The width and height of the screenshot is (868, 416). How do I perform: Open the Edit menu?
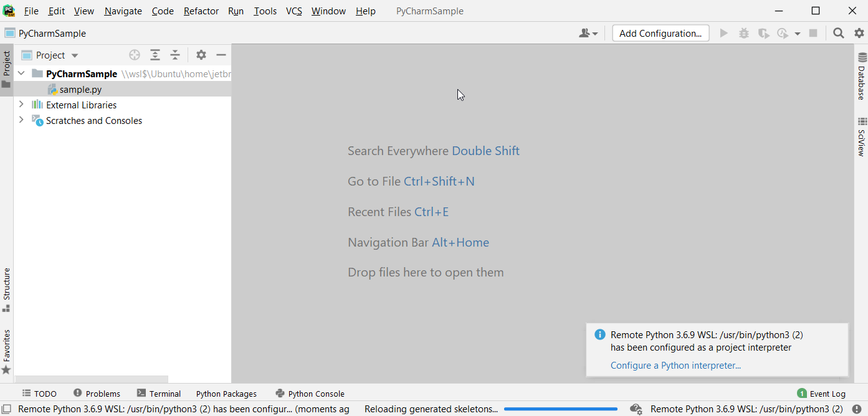coord(57,11)
